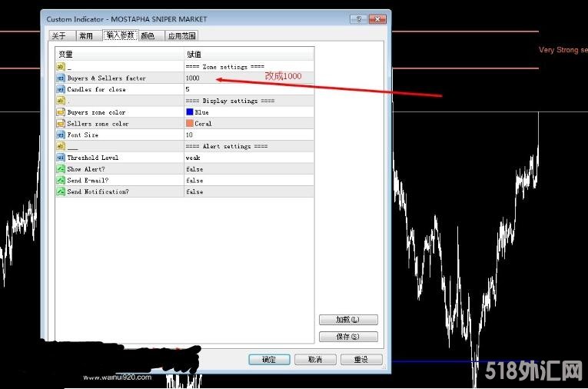Edit the Font Size value 10
This screenshot has width=588, height=389.
pos(249,135)
